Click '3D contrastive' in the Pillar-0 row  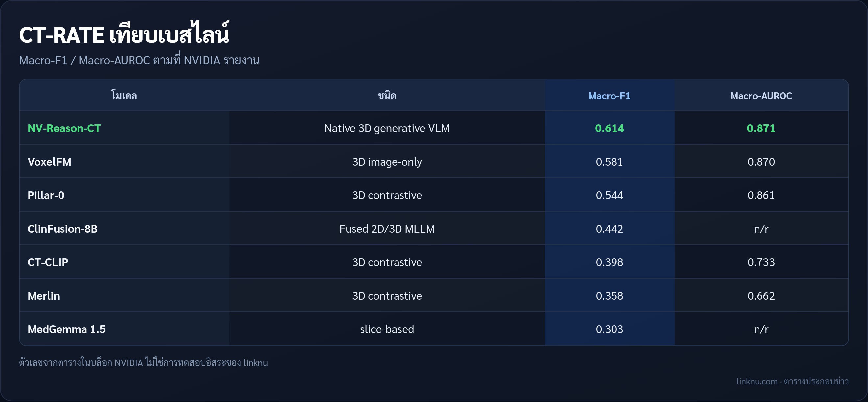(x=387, y=195)
